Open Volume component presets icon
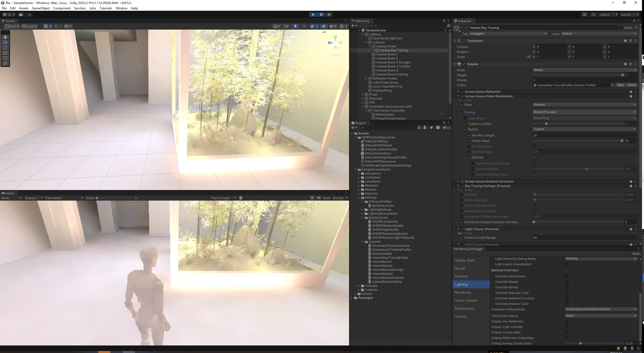644x353 pixels. (x=630, y=64)
